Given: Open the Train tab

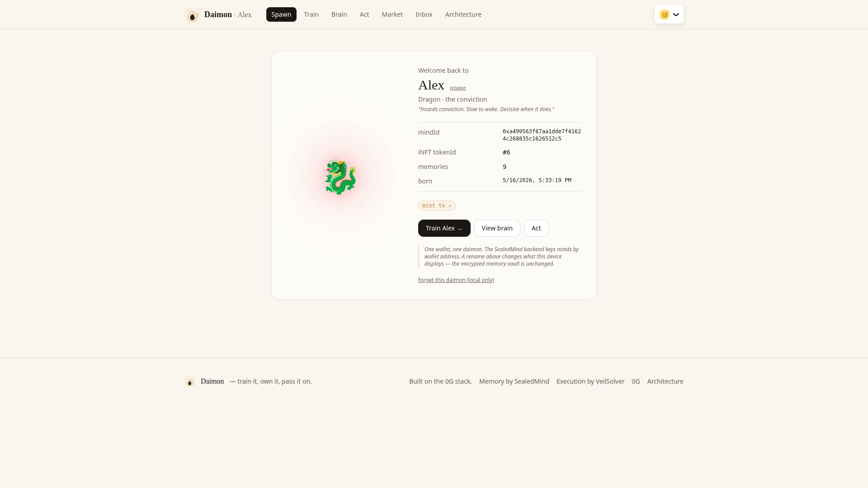Looking at the screenshot, I should (x=311, y=14).
